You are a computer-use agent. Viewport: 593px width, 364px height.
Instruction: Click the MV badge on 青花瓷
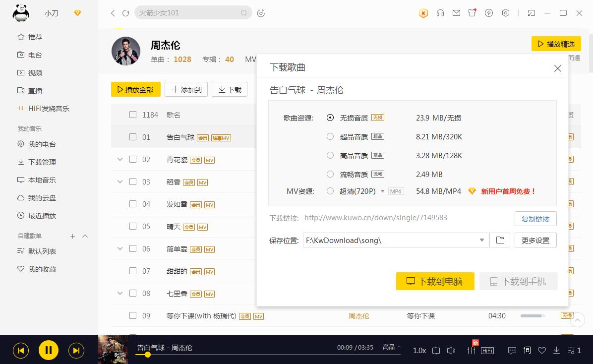(210, 161)
